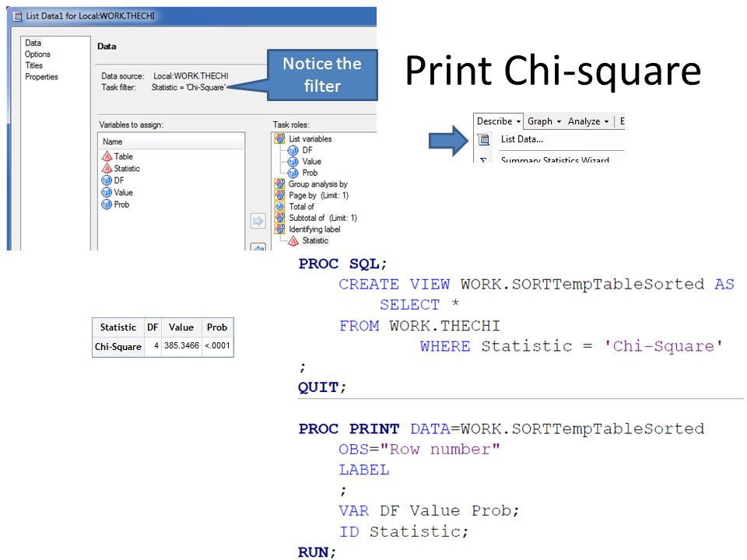Click the VAR DF Value Prob; code line
Image resolution: width=747 pixels, height=560 pixels.
pos(429,511)
